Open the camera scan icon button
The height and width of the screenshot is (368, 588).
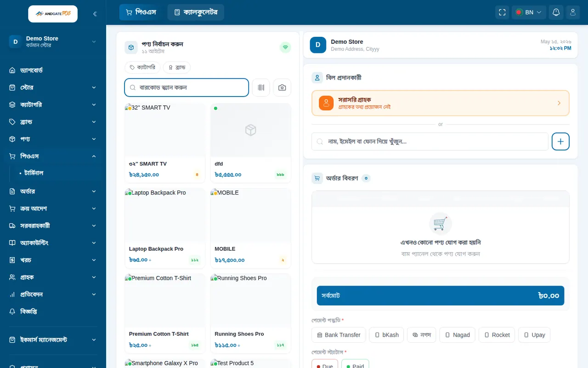pos(282,87)
